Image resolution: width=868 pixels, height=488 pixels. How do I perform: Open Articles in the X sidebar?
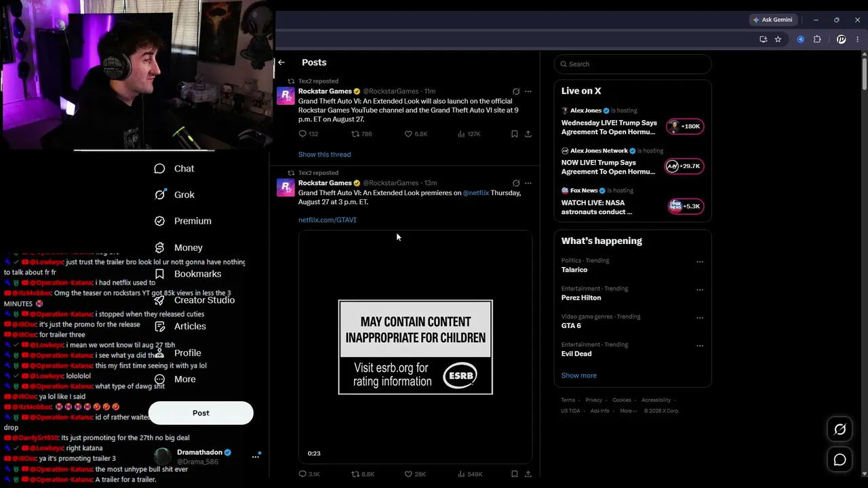(x=180, y=327)
